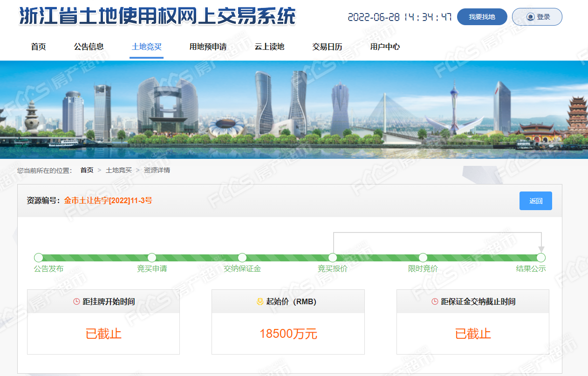The image size is (588, 376).
Task: Click the clock icon beside 距保证金交纳截止时间
Action: (435, 301)
